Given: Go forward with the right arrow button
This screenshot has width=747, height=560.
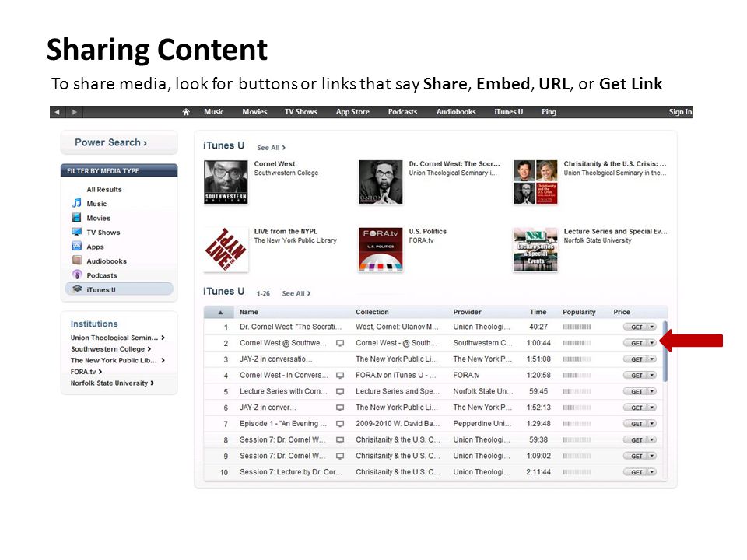Looking at the screenshot, I should (75, 112).
